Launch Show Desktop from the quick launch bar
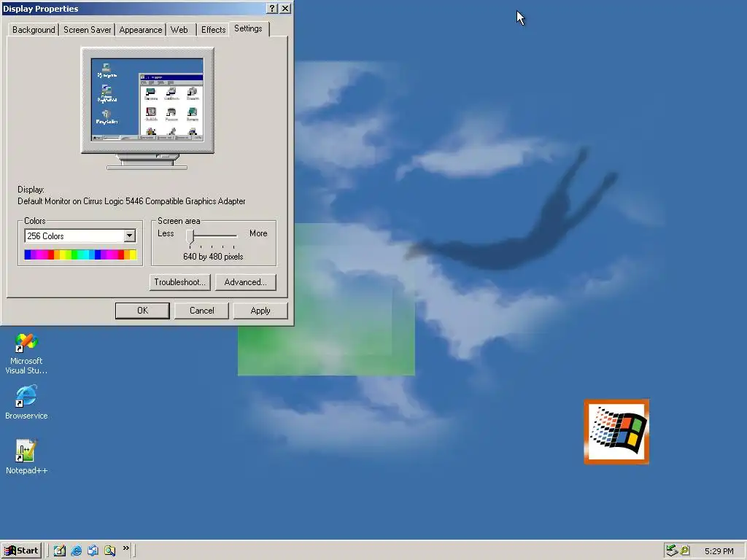Viewport: 747px width, 560px height. 60,551
